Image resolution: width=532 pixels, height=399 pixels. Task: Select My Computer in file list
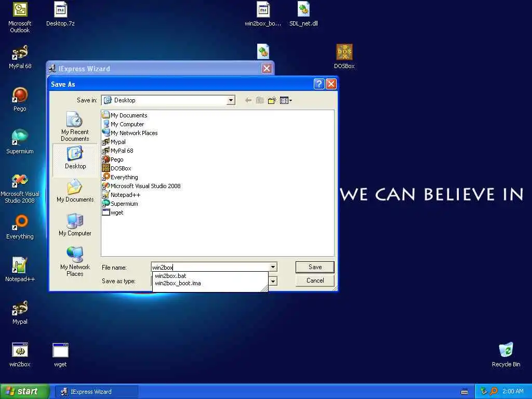pyautogui.click(x=123, y=124)
